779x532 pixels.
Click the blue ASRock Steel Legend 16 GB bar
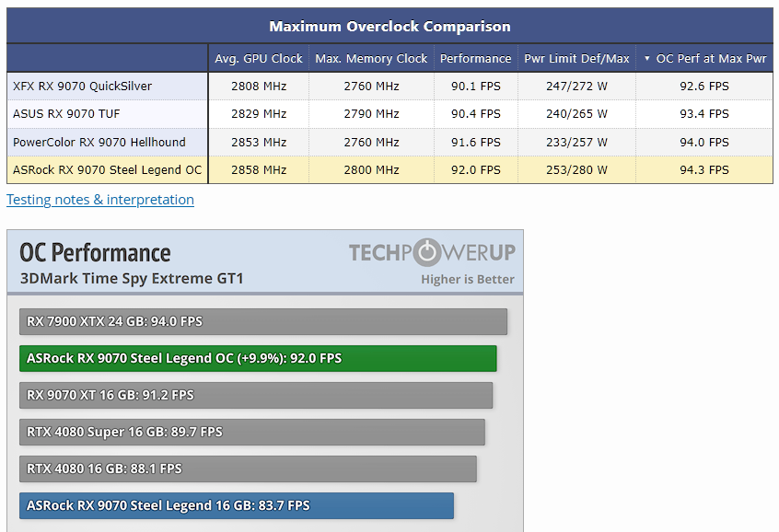tap(237, 505)
